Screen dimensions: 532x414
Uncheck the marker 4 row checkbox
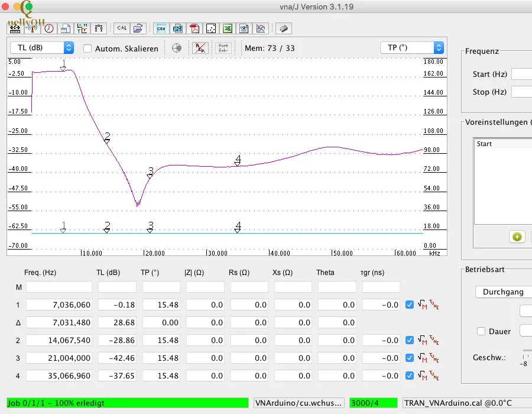[x=410, y=376]
